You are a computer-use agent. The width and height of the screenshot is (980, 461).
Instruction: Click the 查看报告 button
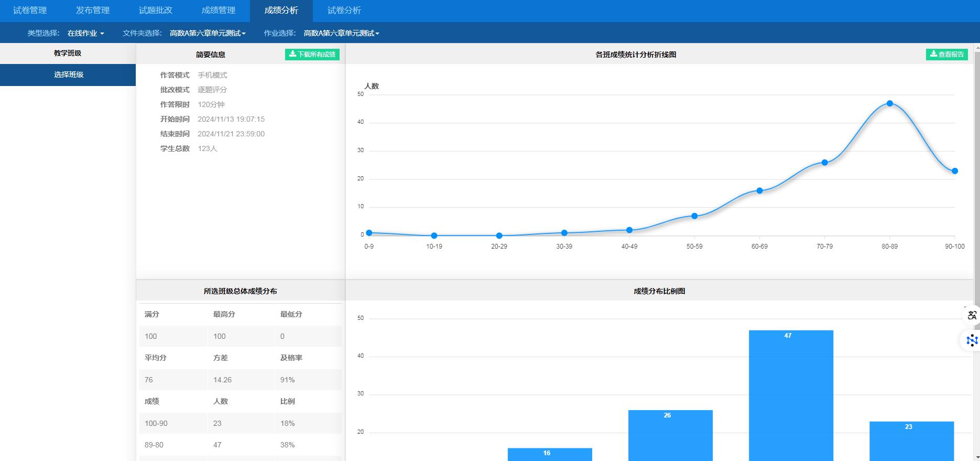(x=947, y=55)
